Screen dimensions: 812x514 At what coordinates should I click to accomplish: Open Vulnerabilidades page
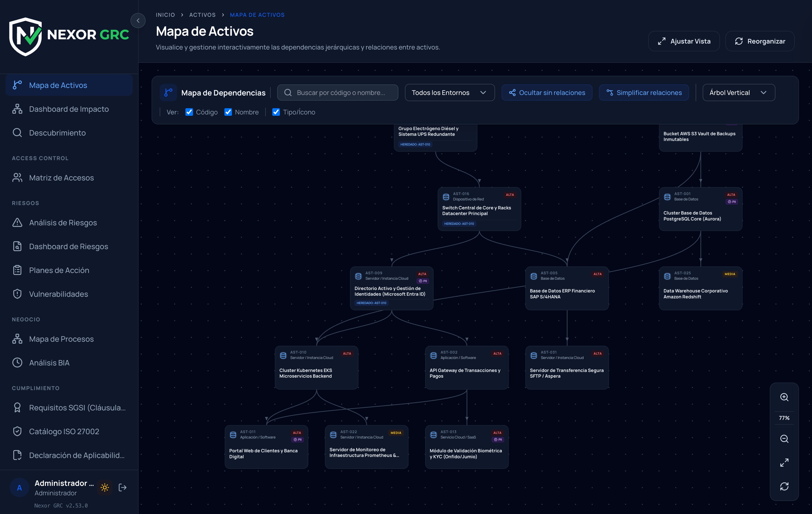coord(69,294)
